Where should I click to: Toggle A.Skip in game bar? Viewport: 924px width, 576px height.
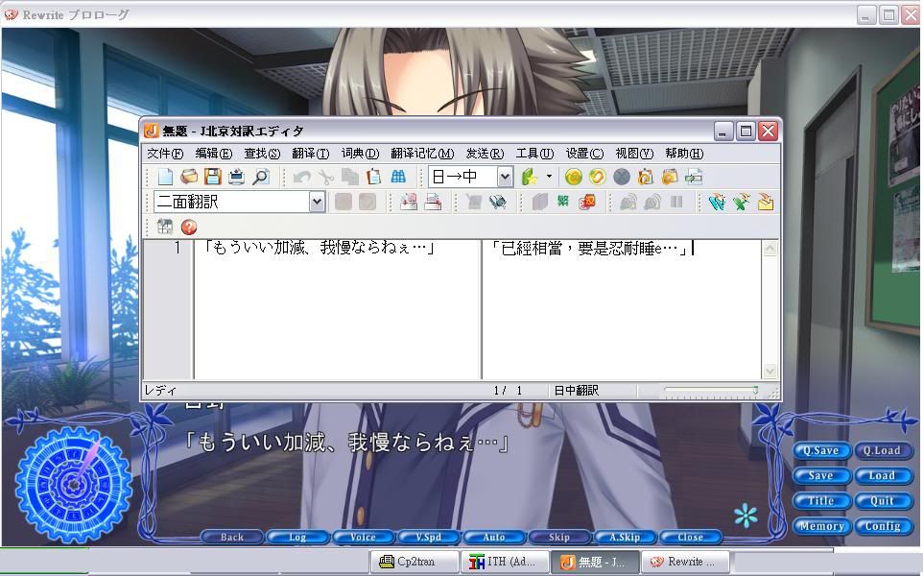click(625, 537)
